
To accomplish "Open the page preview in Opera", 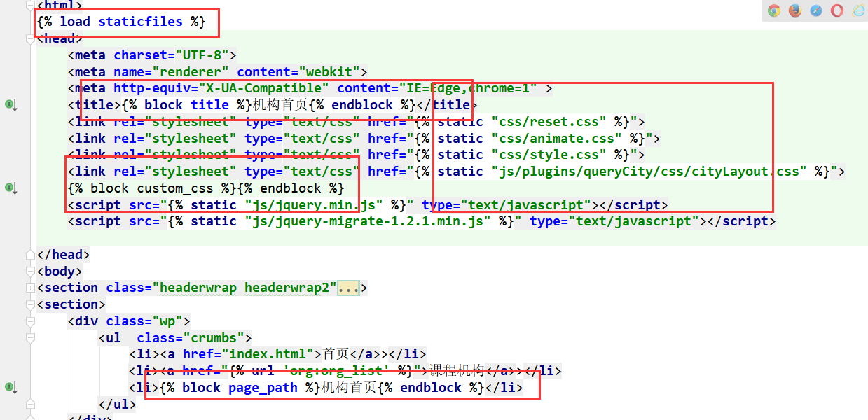I will [x=837, y=10].
